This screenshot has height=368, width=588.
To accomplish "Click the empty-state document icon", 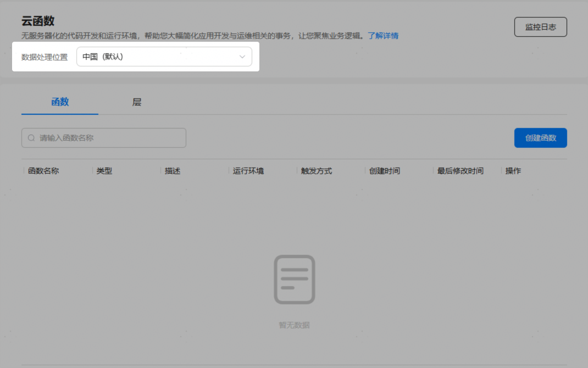I will click(295, 280).
